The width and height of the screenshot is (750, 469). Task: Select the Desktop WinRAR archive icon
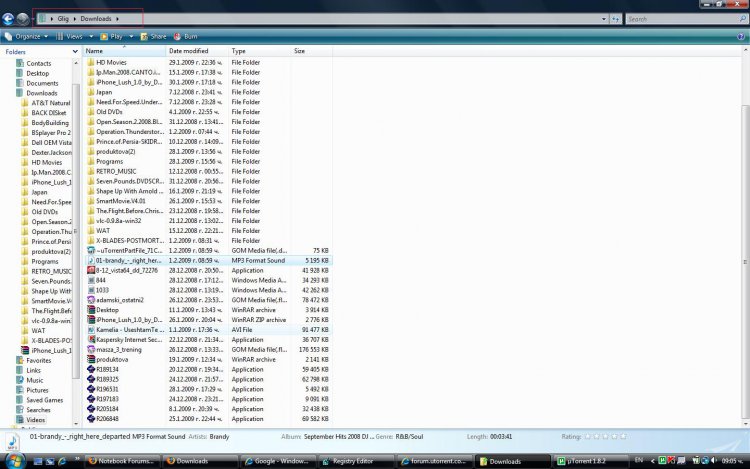[90, 310]
